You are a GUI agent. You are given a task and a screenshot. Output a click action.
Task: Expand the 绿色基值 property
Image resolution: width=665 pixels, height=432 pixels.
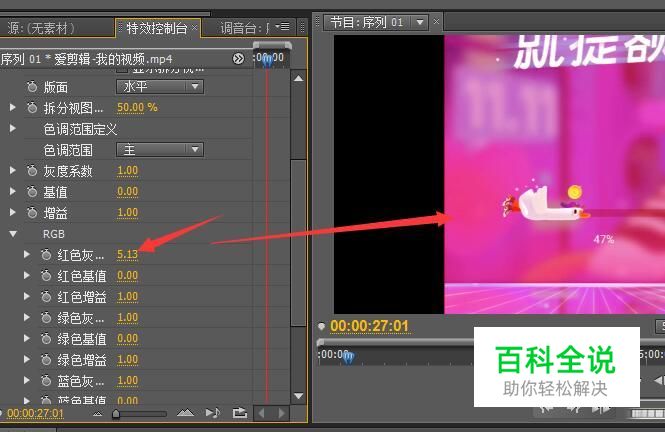[x=27, y=338]
